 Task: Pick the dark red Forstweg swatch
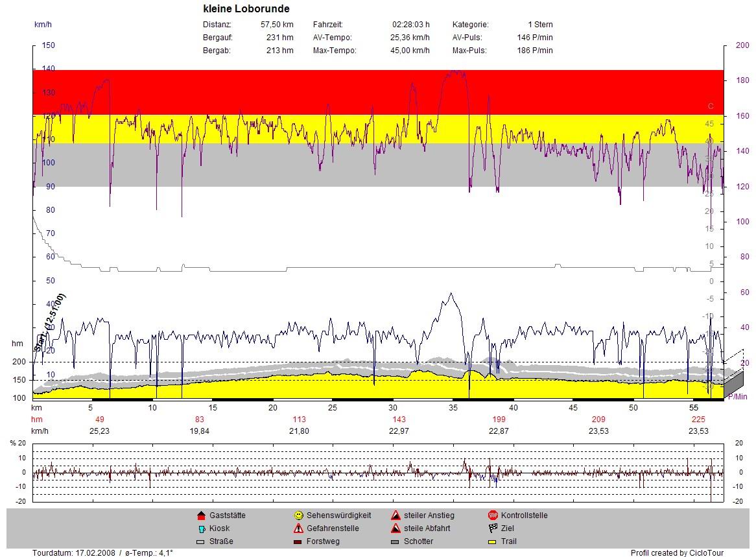tap(298, 541)
